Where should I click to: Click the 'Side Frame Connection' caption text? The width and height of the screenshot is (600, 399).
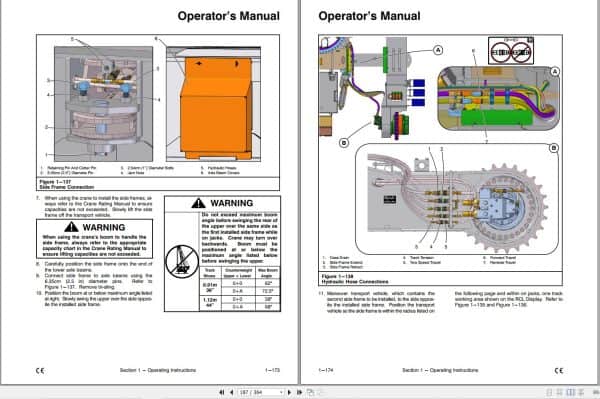coord(67,187)
